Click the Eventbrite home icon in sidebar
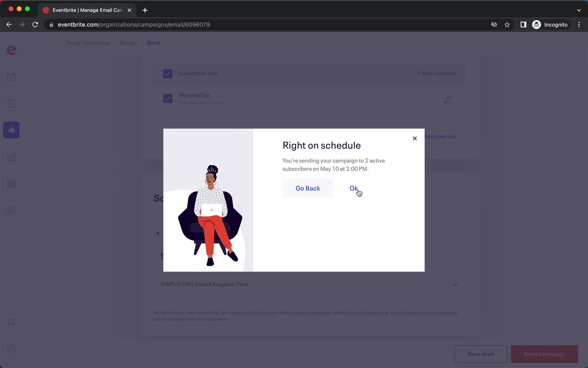Screen dimensions: 588x368 (11, 50)
